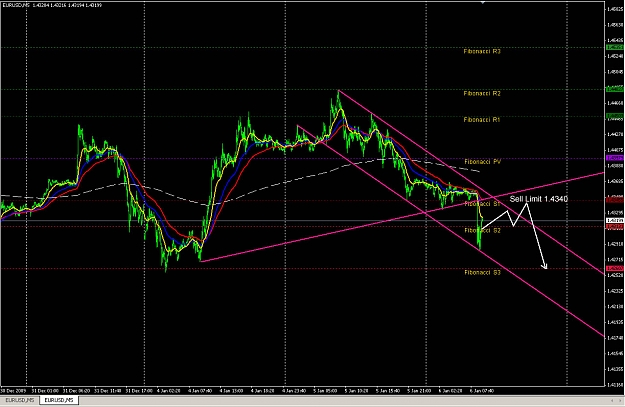Click the 31 Dec 06:20 time label
This screenshot has height=407, width=625.
pyautogui.click(x=77, y=391)
